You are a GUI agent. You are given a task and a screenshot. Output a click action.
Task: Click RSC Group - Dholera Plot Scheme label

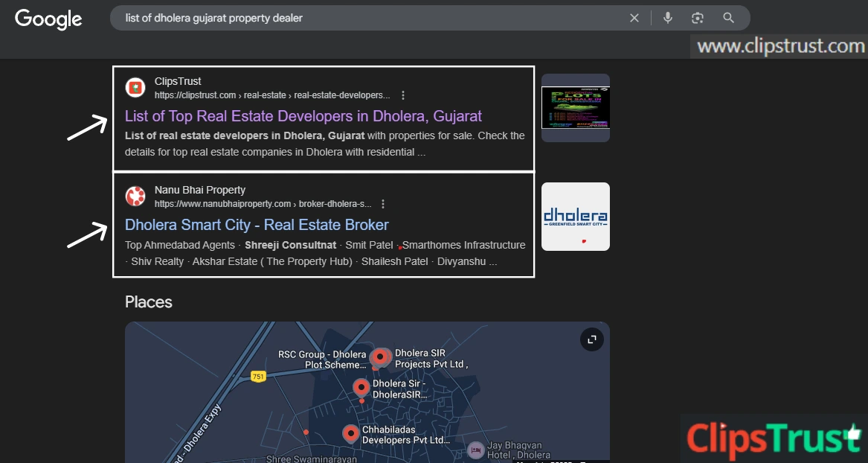(x=321, y=360)
